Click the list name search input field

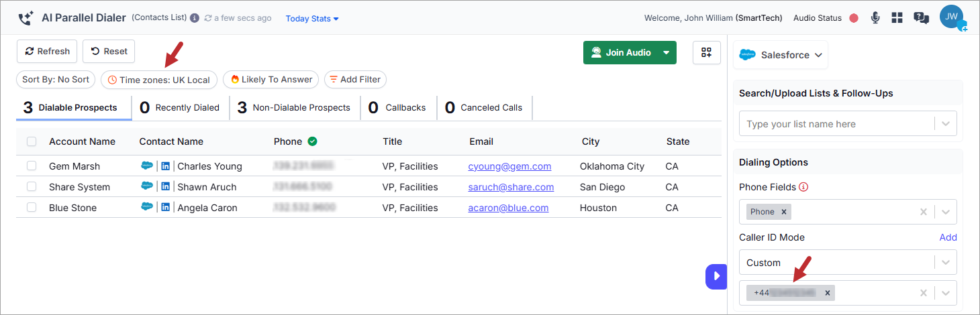[838, 124]
